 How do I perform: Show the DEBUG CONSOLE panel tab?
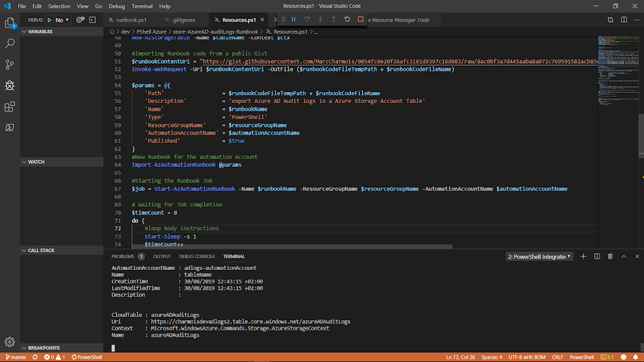[x=196, y=256]
